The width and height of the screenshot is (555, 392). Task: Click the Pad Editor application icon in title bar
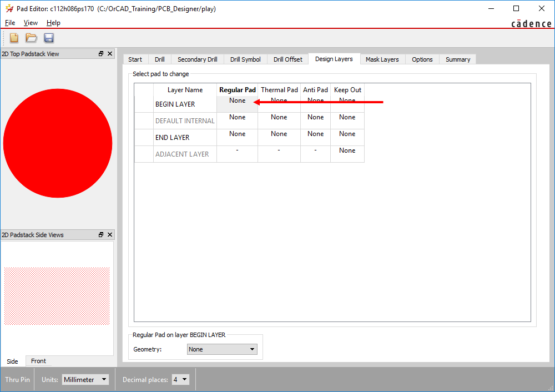(9, 8)
